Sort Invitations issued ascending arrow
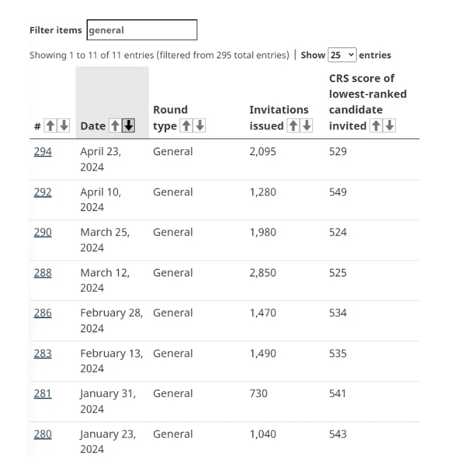 pos(293,126)
